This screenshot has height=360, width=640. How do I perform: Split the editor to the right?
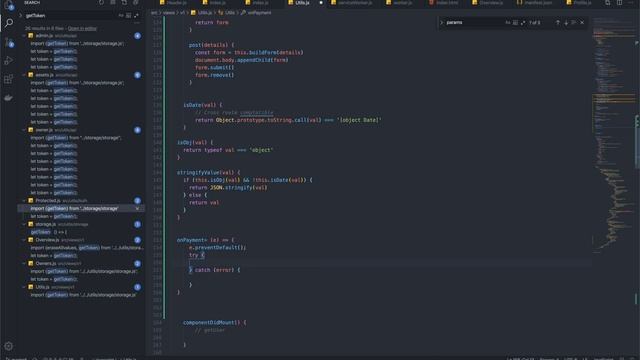[620, 2]
